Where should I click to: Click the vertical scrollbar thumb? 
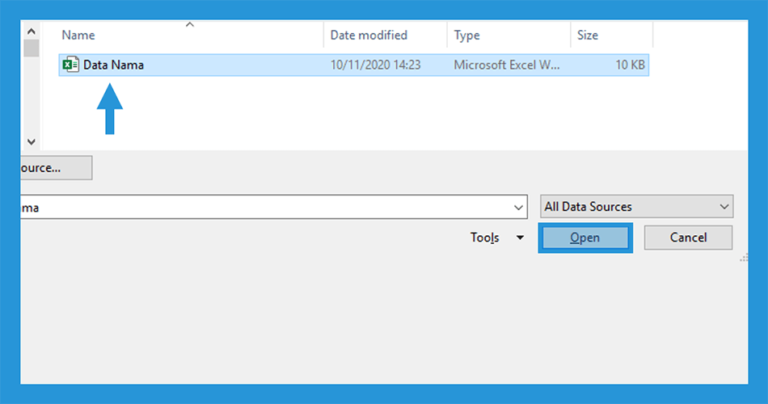[31, 48]
